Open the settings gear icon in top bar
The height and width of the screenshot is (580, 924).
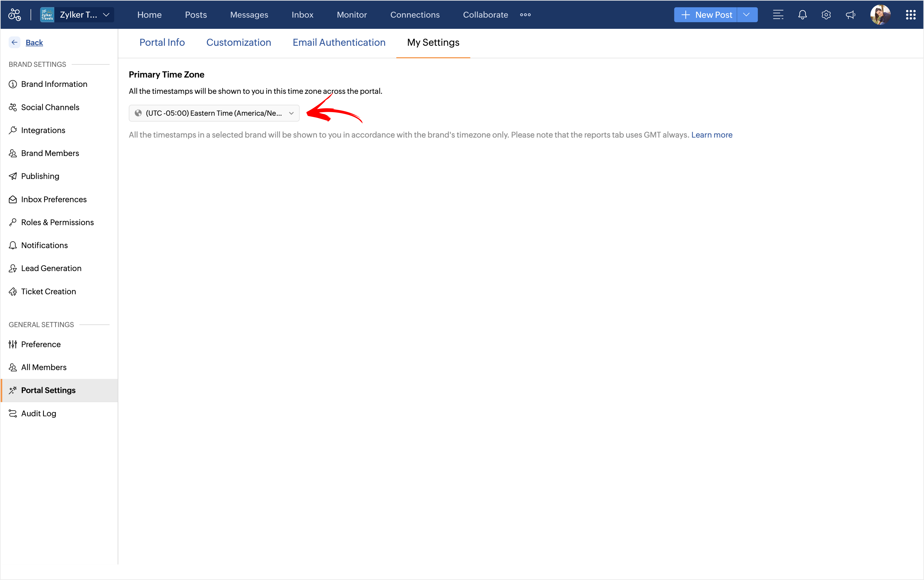pyautogui.click(x=826, y=15)
